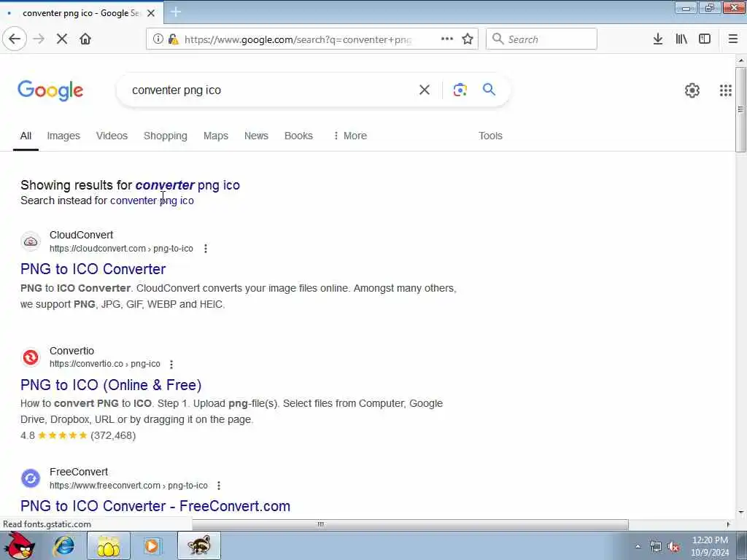Screen dimensions: 747x560
Task: Search instead for 'conventer png ico'
Action: pos(152,201)
